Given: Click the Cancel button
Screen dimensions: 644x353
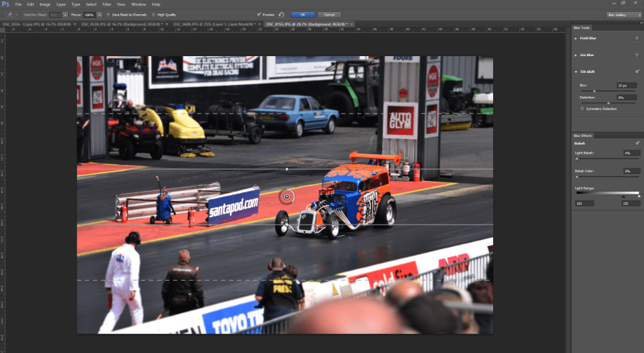Looking at the screenshot, I should (x=330, y=15).
